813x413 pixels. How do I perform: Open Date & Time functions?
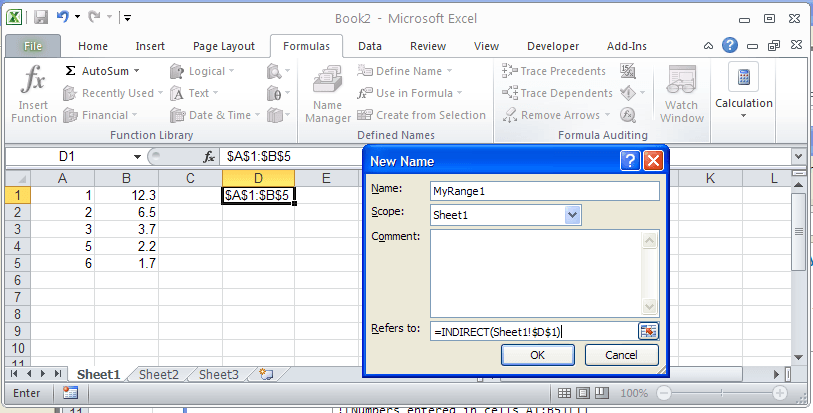[216, 115]
